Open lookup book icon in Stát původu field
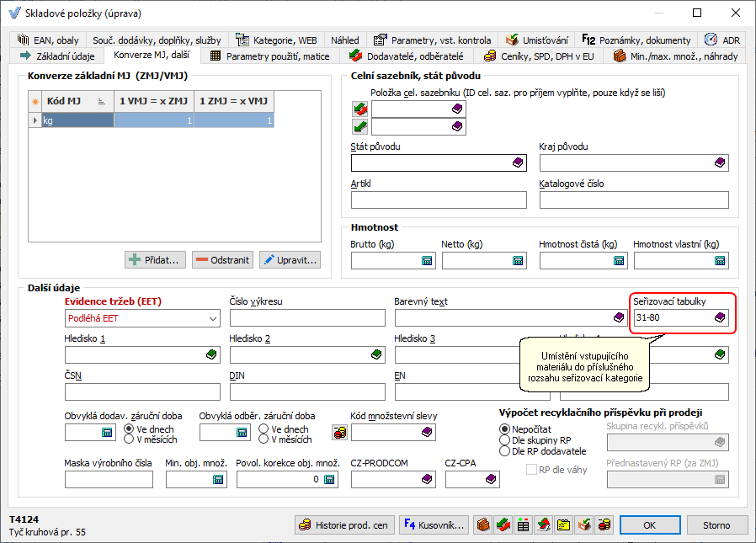 tap(518, 163)
